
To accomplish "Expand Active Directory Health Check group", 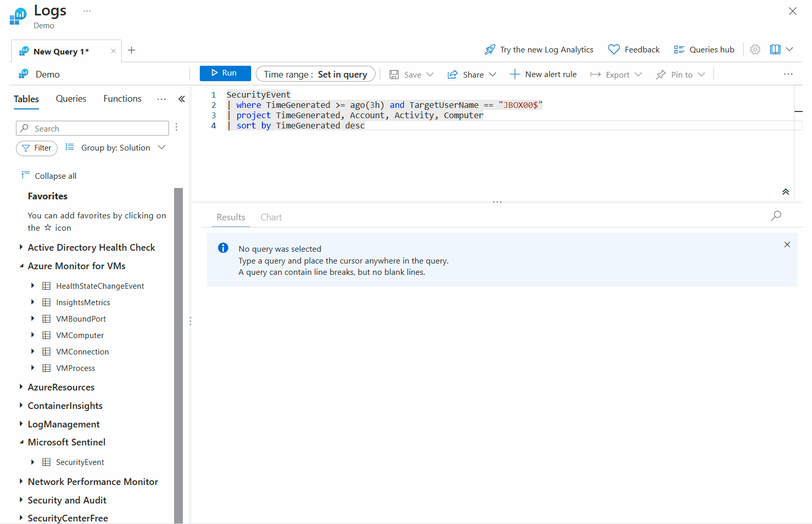I will coord(22,247).
